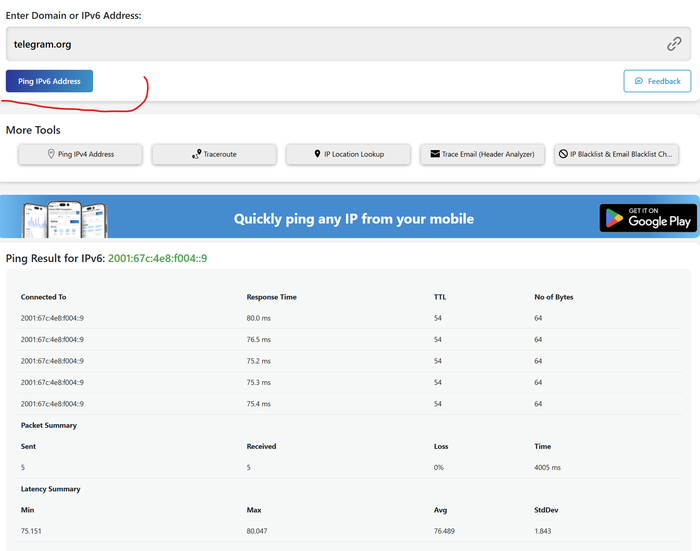
Task: Click the '4005 ms' time value
Action: point(547,468)
